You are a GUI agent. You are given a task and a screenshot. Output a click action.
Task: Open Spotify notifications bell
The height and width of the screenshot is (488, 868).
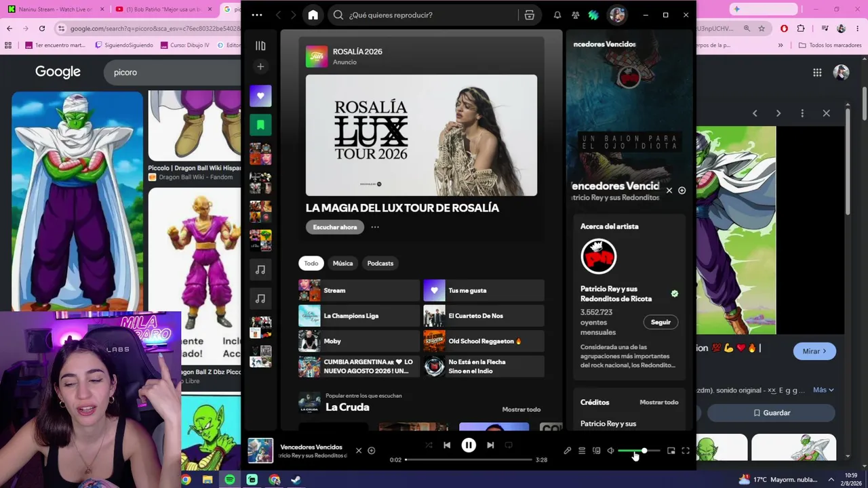(x=557, y=15)
